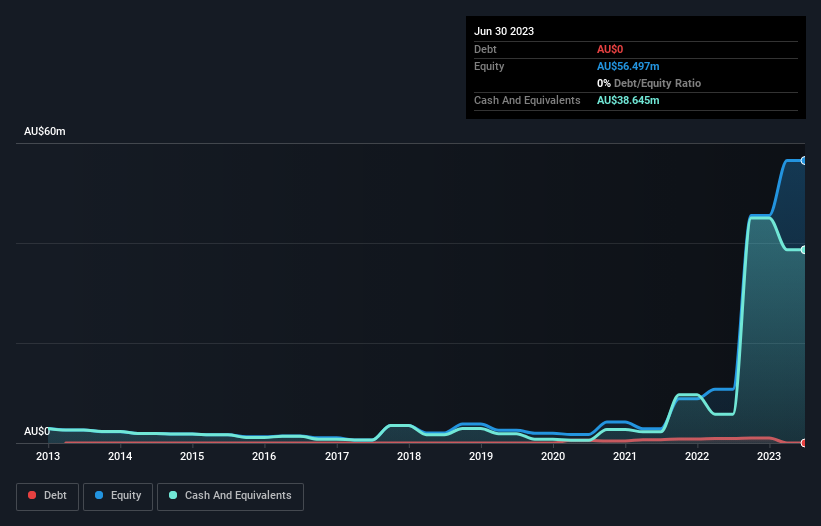This screenshot has height=526, width=821.
Task: Toggle the Debt series legend button
Action: pyautogui.click(x=47, y=496)
